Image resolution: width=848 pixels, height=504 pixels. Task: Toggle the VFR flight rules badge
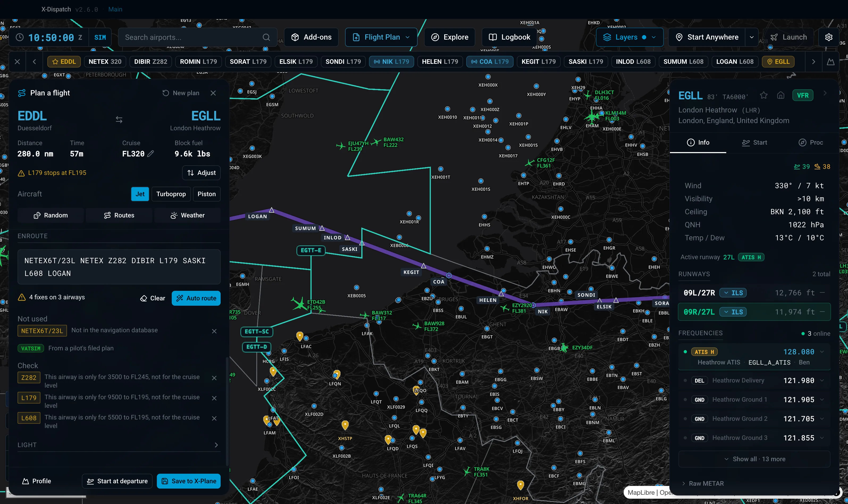coord(803,95)
